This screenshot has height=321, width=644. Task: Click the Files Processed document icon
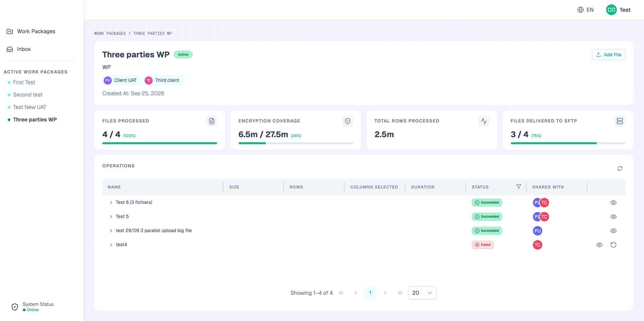[x=212, y=121]
